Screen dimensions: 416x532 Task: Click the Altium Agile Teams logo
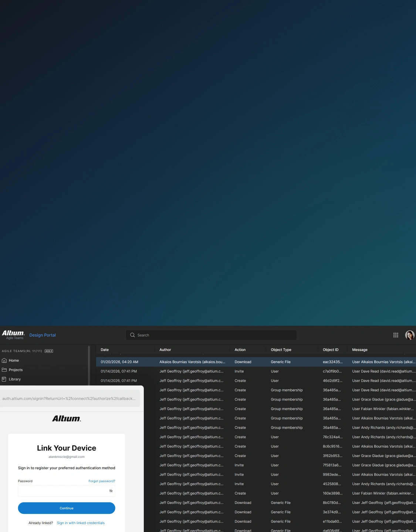(13, 335)
